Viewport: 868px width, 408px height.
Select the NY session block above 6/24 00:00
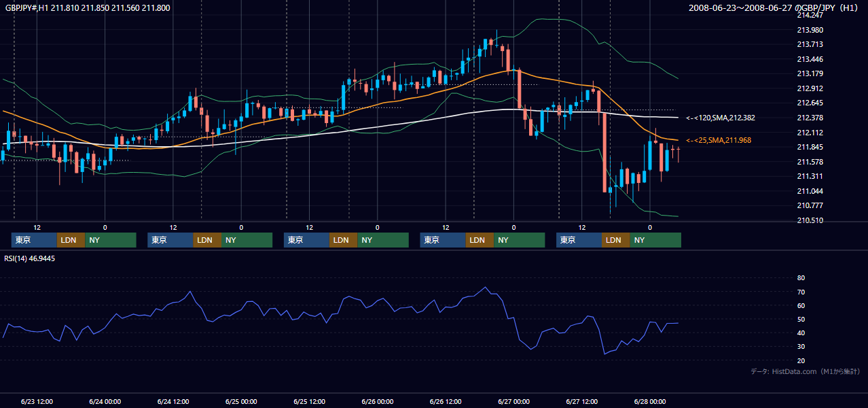pos(111,240)
